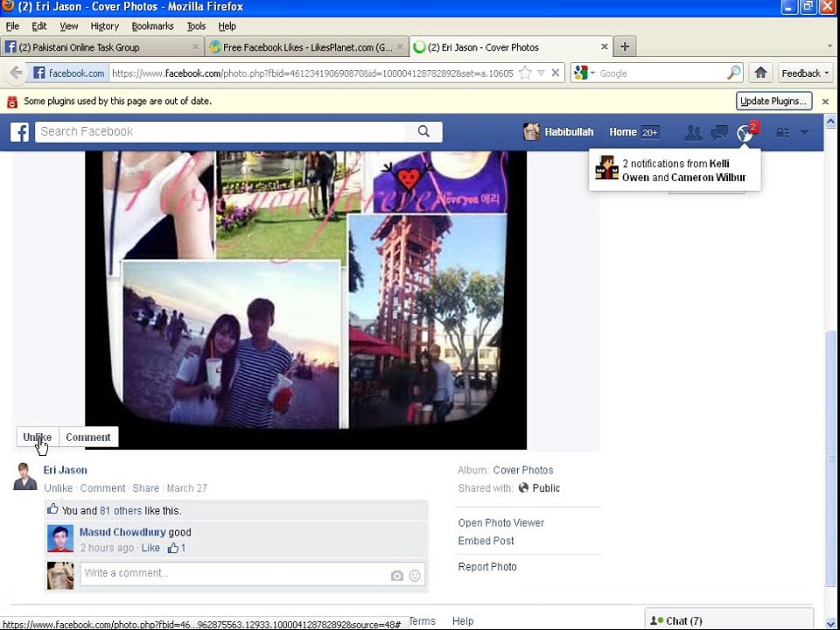Click the plugin warning icon in notification bar
Image resolution: width=840 pixels, height=630 pixels.
coord(12,101)
